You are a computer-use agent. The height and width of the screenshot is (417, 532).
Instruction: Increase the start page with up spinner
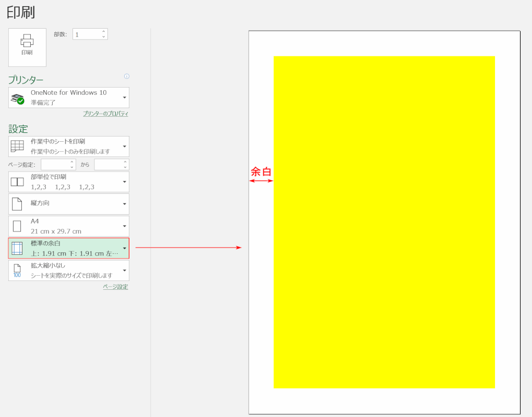(x=72, y=162)
